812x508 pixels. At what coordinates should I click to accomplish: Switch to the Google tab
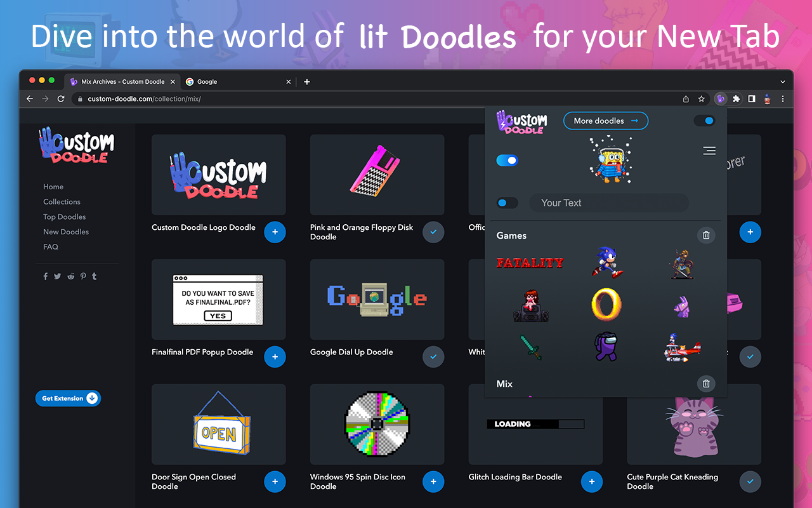point(239,82)
